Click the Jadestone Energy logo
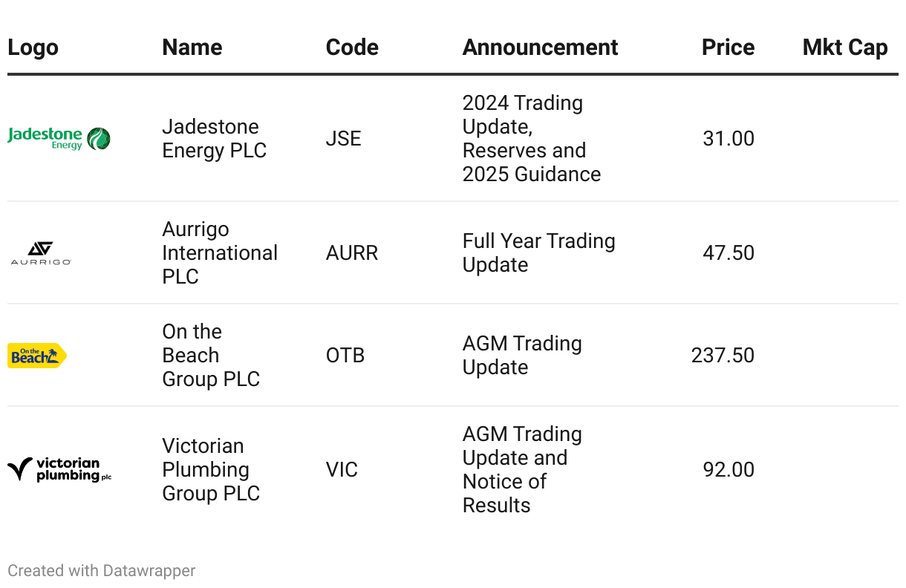This screenshot has height=588, width=906. coord(59,138)
